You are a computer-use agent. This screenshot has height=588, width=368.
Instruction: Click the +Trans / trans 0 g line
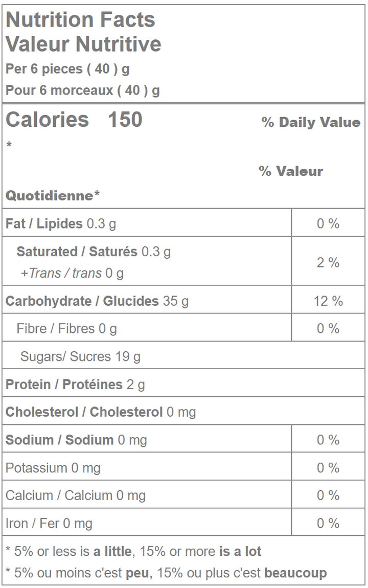tap(72, 274)
